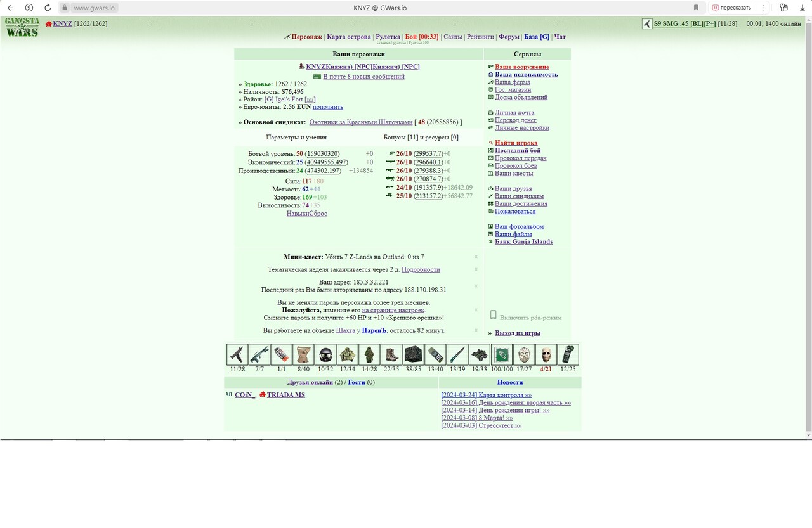Open Гос. магазин link

(513, 89)
